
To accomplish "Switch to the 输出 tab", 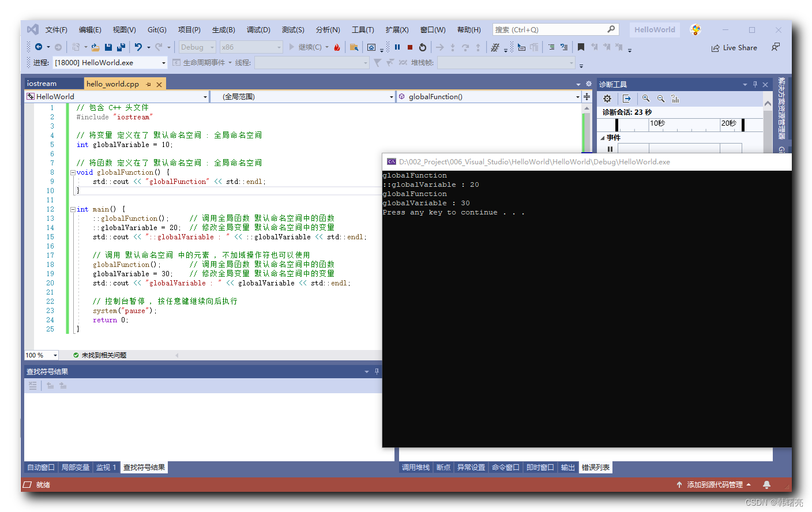I will pos(568,468).
